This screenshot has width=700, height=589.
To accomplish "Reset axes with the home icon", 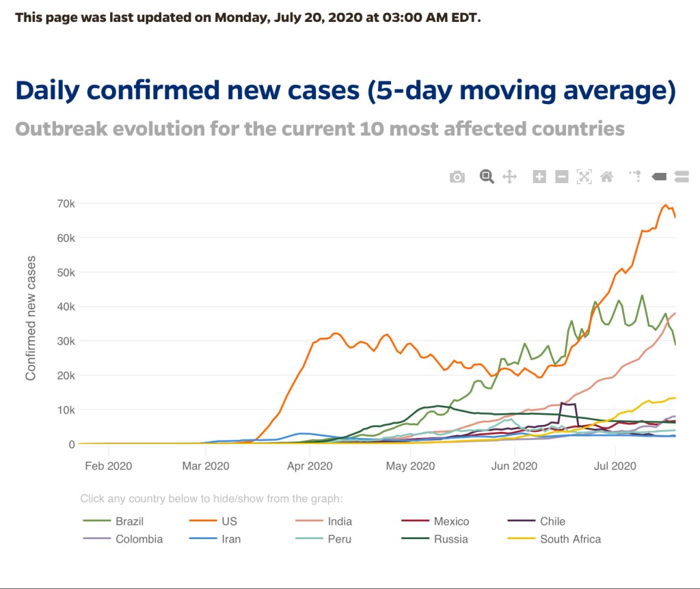I will point(606,177).
